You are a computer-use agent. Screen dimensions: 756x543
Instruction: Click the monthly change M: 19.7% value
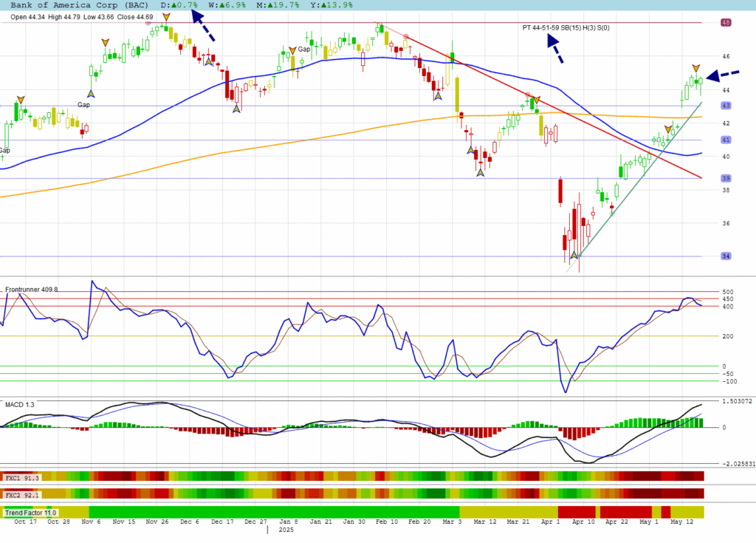pyautogui.click(x=278, y=5)
